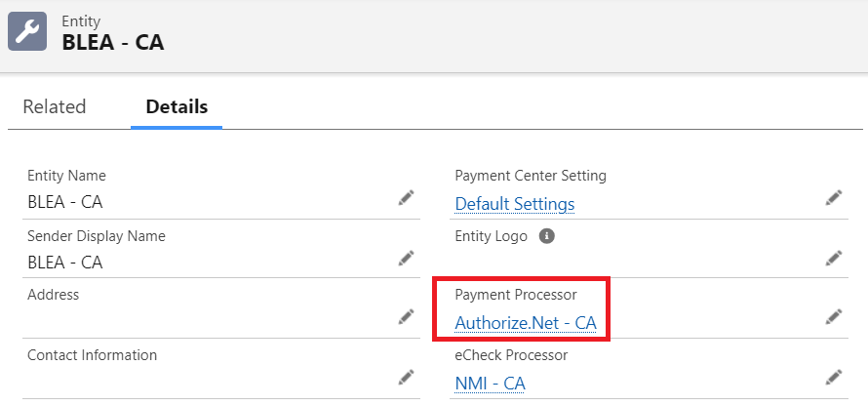Viewport: 868px width, 406px height.
Task: Click the BLEA - CA page title
Action: click(x=112, y=42)
